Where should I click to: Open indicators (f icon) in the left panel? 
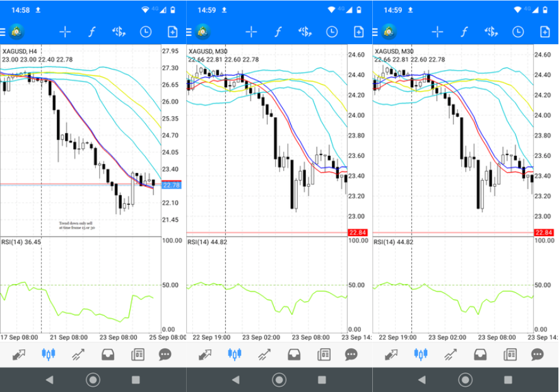pyautogui.click(x=91, y=32)
